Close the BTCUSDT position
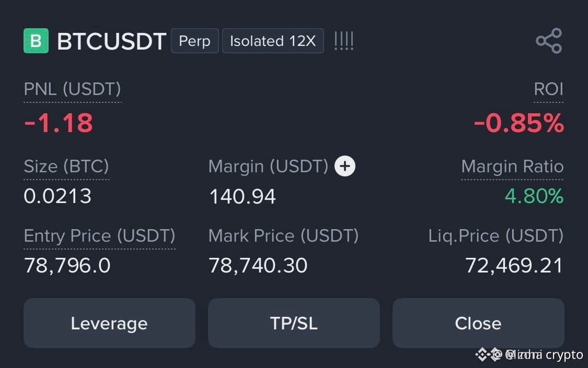This screenshot has width=588, height=368. pyautogui.click(x=478, y=323)
